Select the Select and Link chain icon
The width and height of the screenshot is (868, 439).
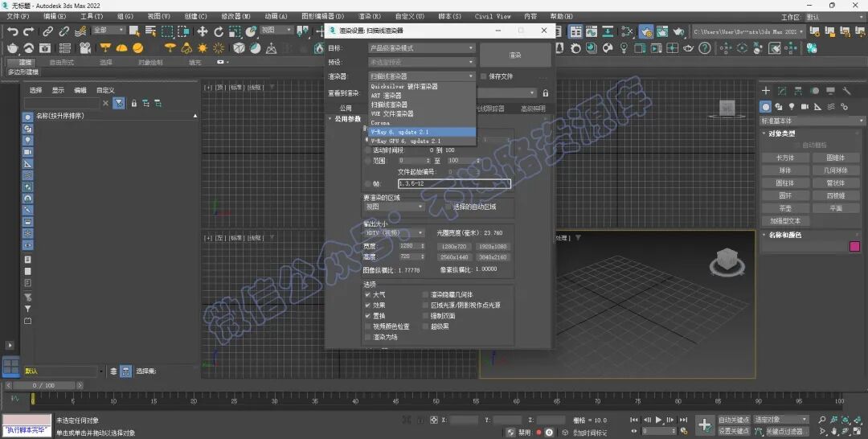[48, 31]
